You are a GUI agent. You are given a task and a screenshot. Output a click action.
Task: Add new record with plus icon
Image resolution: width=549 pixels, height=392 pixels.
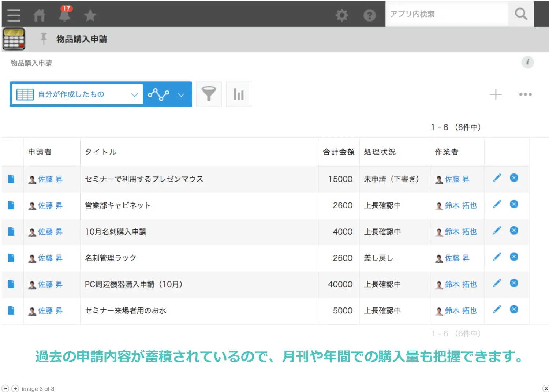coord(496,94)
